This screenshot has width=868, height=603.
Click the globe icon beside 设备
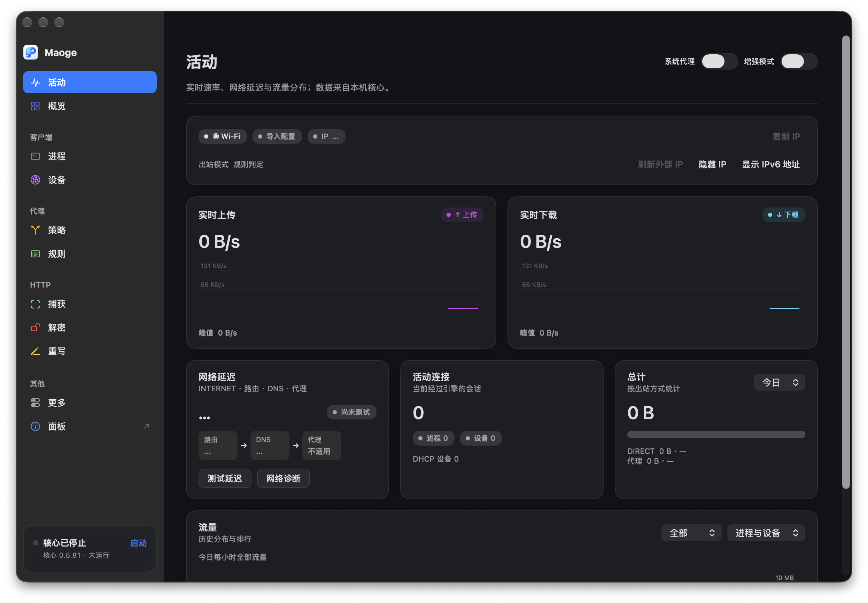click(35, 180)
